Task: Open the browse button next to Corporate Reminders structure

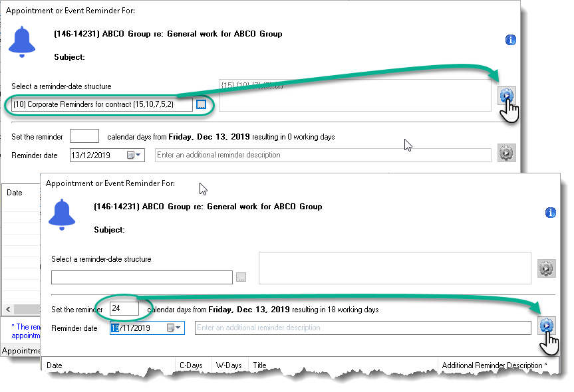Action: pyautogui.click(x=201, y=104)
